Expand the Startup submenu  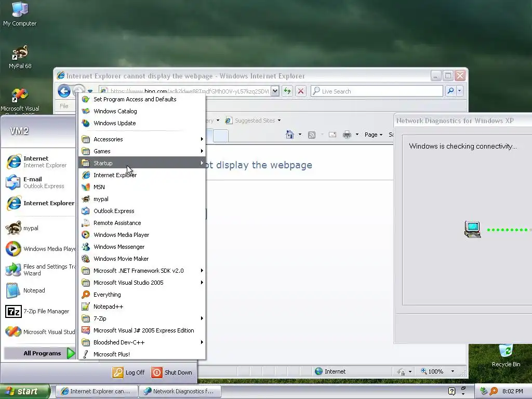pyautogui.click(x=142, y=163)
